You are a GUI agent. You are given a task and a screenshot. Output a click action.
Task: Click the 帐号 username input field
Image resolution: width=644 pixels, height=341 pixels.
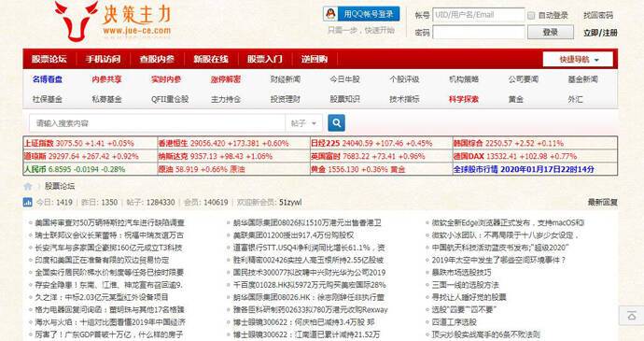coord(479,15)
